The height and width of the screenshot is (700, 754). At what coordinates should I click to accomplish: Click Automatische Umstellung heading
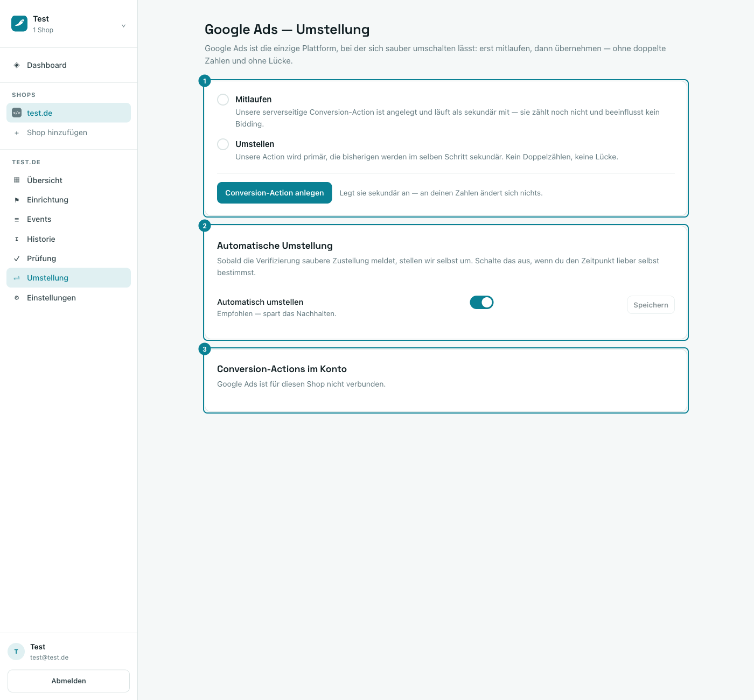pos(275,246)
